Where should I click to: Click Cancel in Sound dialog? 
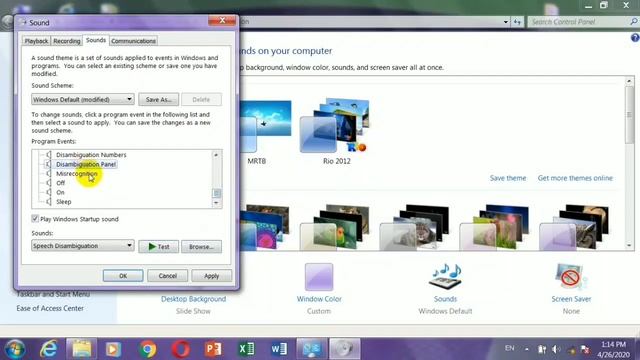pos(167,276)
